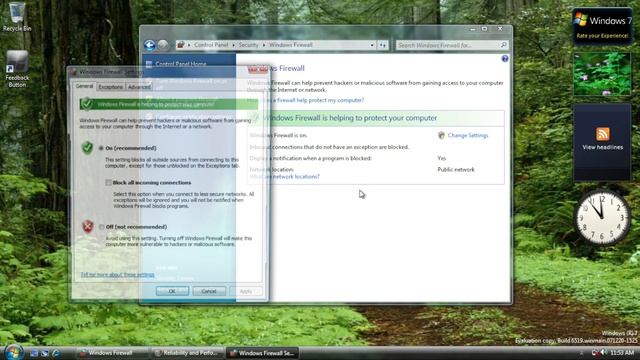Click 'Rate your Experience!' on gadget
This screenshot has width=640, height=360.
pos(602,36)
